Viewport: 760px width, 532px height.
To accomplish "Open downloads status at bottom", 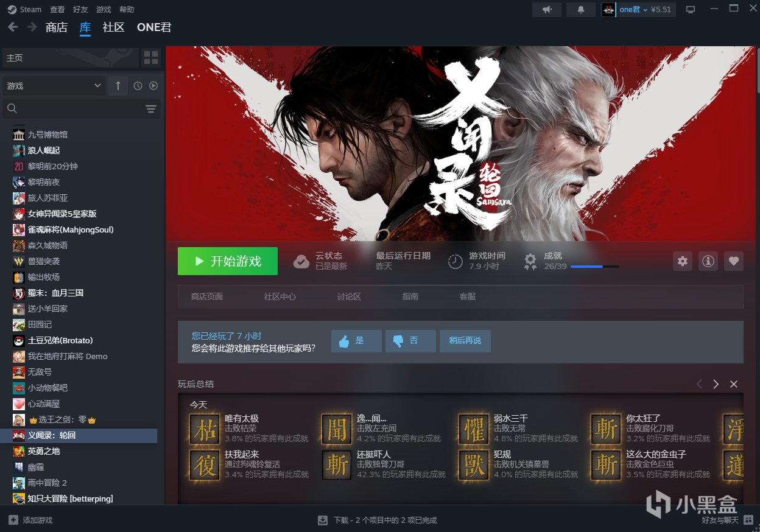I will [x=378, y=520].
